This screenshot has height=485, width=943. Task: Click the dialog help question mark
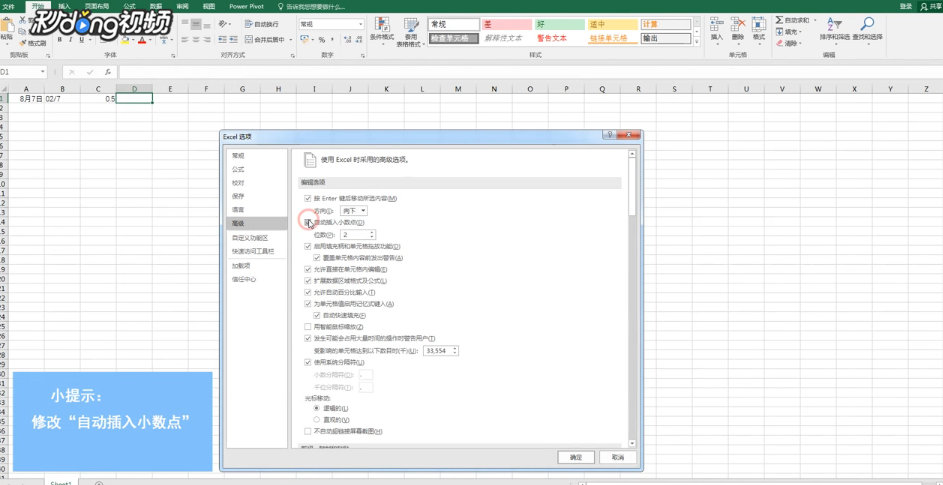[x=610, y=135]
